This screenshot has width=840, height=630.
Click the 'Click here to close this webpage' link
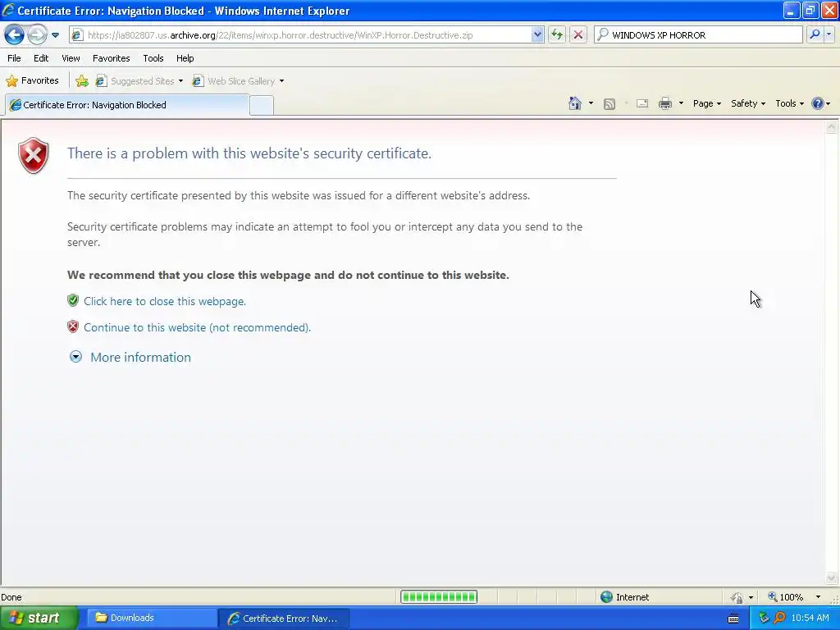tap(164, 301)
